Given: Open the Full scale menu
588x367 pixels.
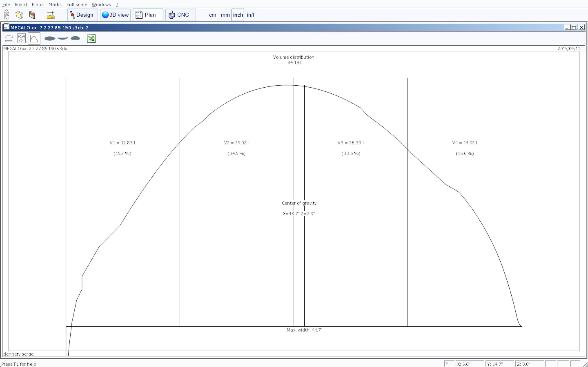Looking at the screenshot, I should 77,4.
